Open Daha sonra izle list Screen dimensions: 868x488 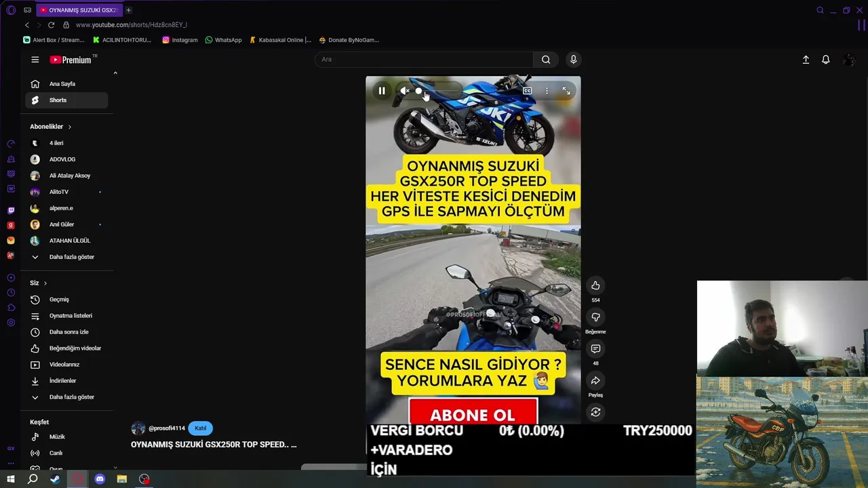point(66,332)
